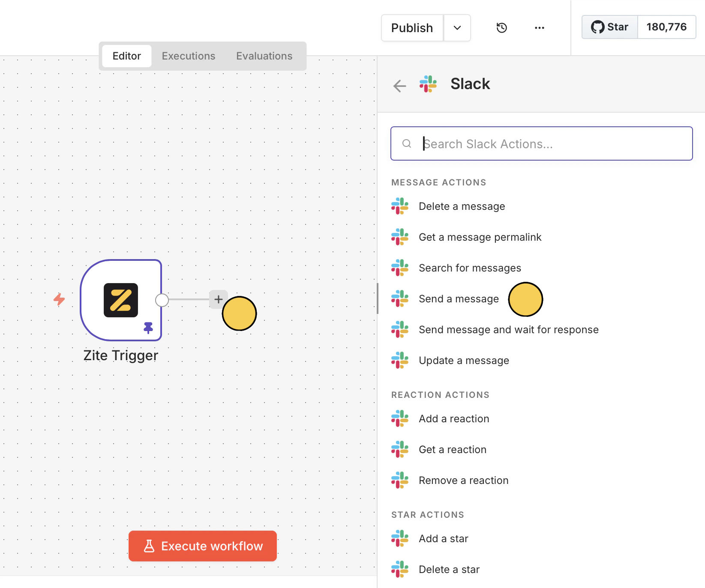Click the orange lightning trigger icon
This screenshot has height=588, width=705.
pos(59,299)
